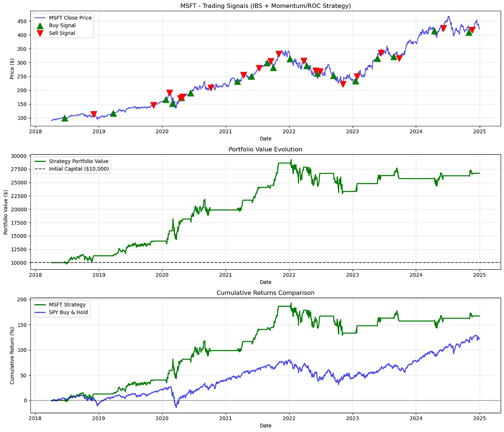Select the Cumulative Returns Comparison title

click(x=266, y=293)
